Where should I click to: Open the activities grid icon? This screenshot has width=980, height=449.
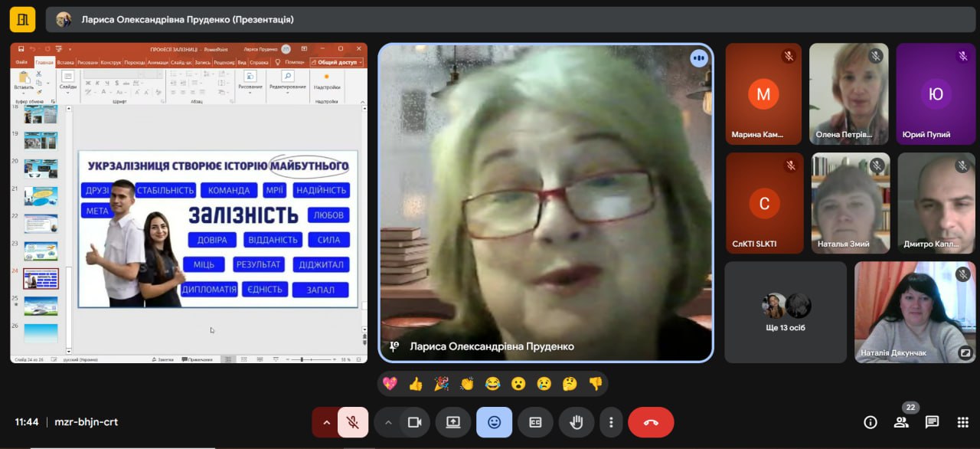coord(963,422)
